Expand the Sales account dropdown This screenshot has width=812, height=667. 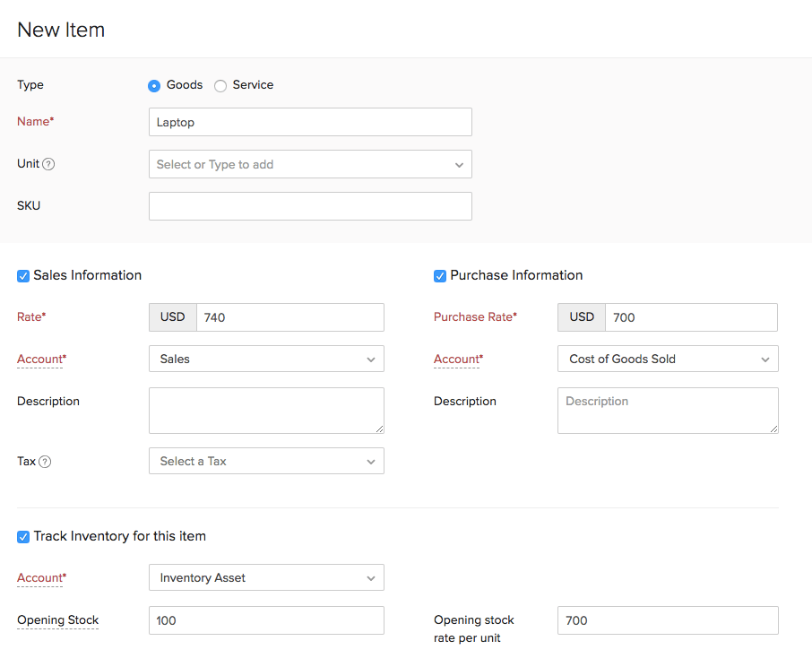click(x=266, y=359)
